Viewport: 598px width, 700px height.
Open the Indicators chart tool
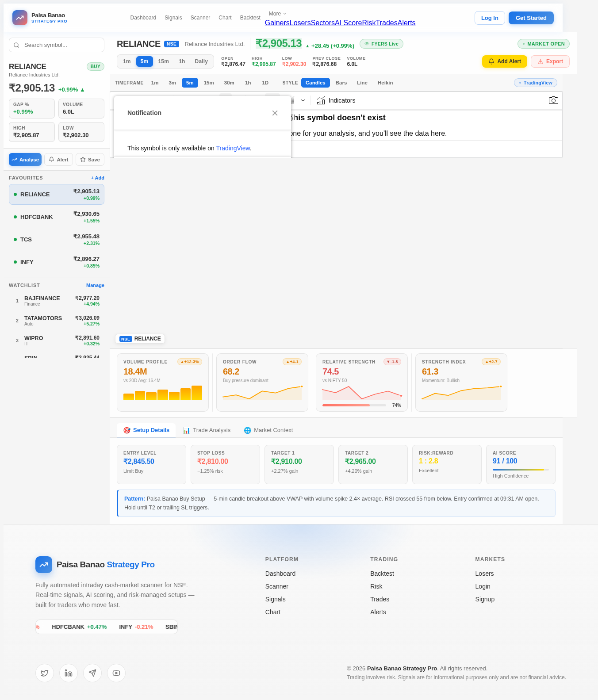pyautogui.click(x=336, y=100)
